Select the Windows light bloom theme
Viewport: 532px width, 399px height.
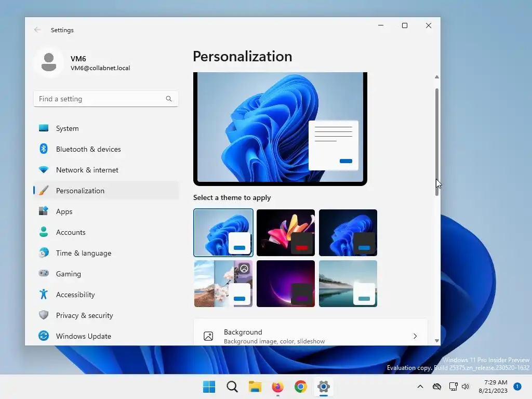click(x=223, y=232)
